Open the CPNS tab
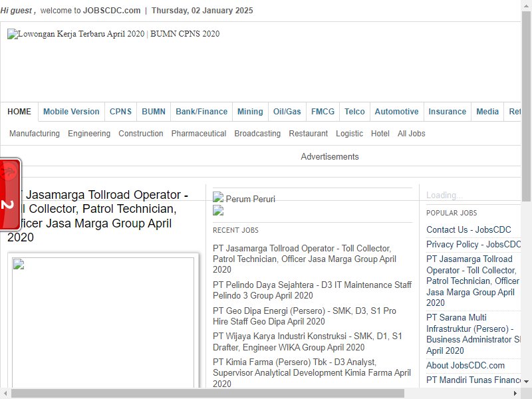Image resolution: width=532 pixels, height=399 pixels. click(120, 112)
